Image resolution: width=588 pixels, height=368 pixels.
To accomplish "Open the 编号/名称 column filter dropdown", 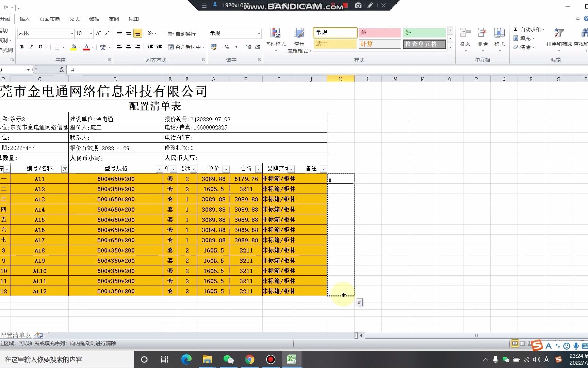I will click(65, 169).
